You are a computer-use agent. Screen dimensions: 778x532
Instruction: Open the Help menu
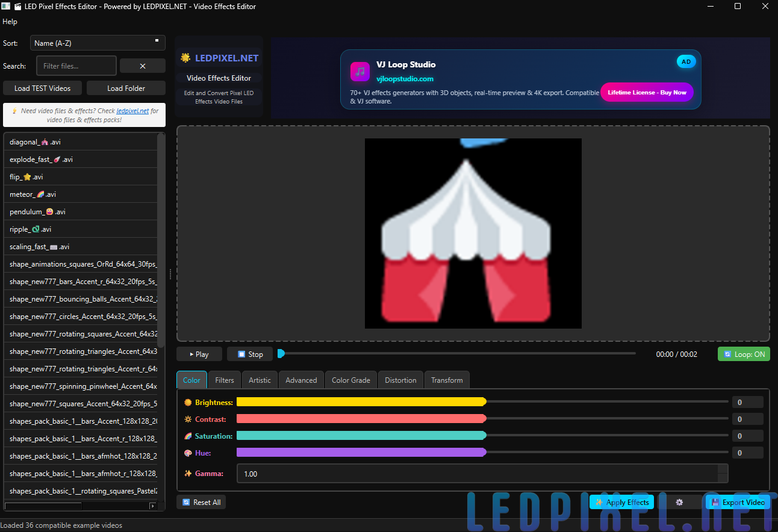point(10,21)
